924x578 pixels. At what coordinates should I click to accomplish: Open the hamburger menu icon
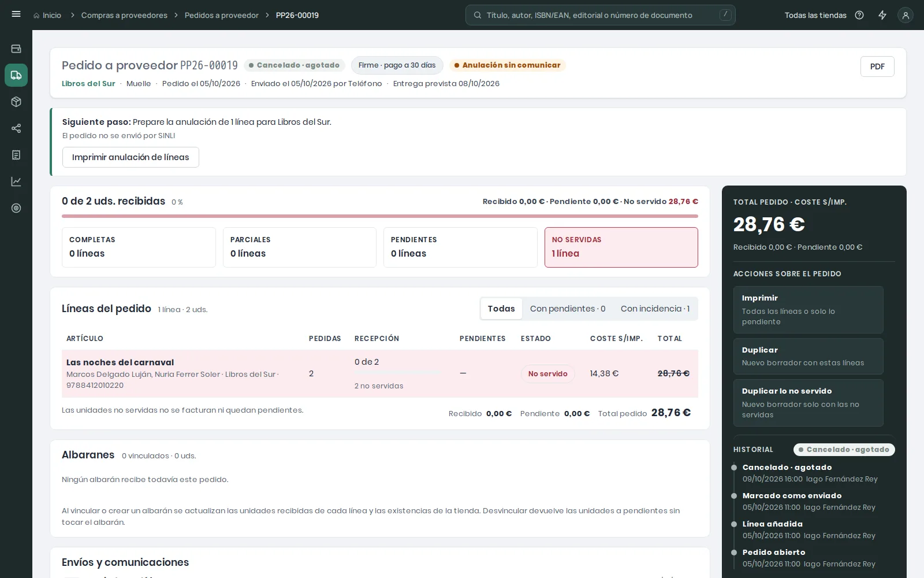tap(16, 14)
